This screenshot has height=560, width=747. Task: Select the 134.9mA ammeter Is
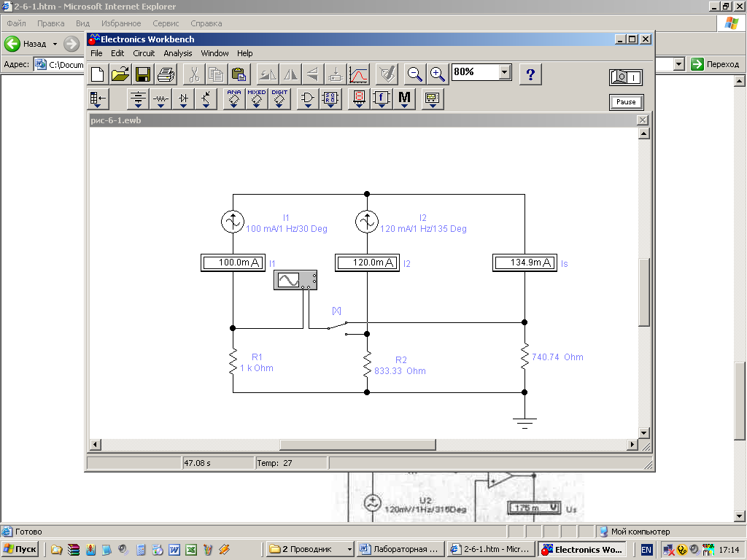(525, 262)
